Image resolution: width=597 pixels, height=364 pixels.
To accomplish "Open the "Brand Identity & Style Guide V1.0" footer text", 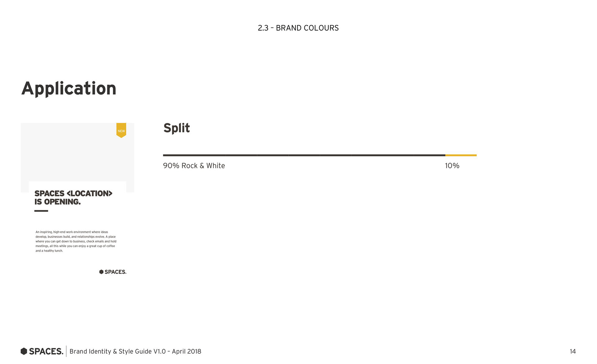I will coord(135,351).
